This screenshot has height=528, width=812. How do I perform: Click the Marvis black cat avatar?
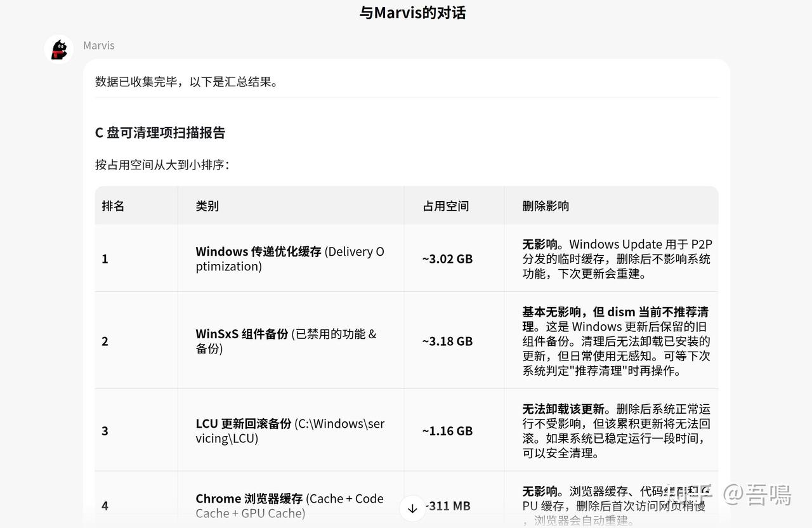[59, 49]
